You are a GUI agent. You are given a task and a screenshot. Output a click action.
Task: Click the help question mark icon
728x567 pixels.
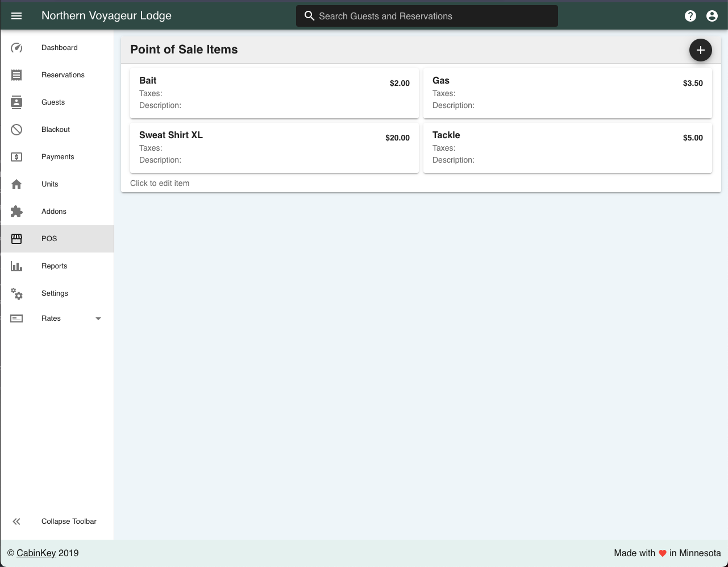pos(690,16)
